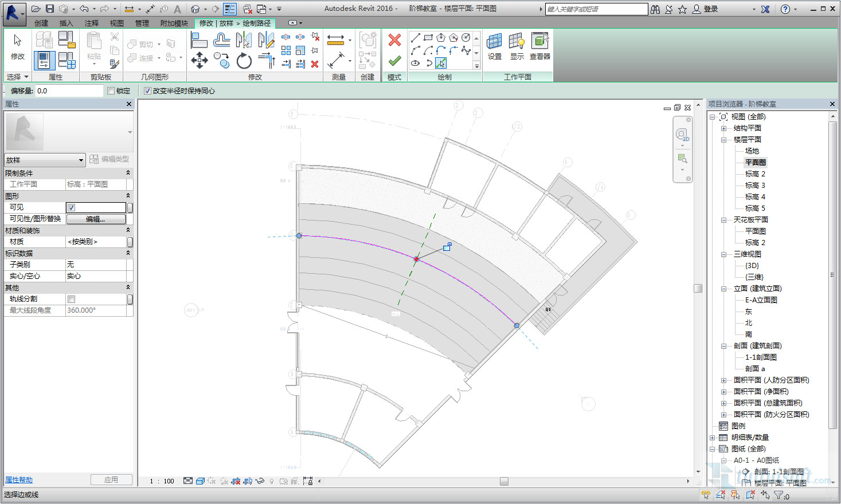This screenshot has height=504, width=841.
Task: Select the Line draw tool
Action: 416,38
